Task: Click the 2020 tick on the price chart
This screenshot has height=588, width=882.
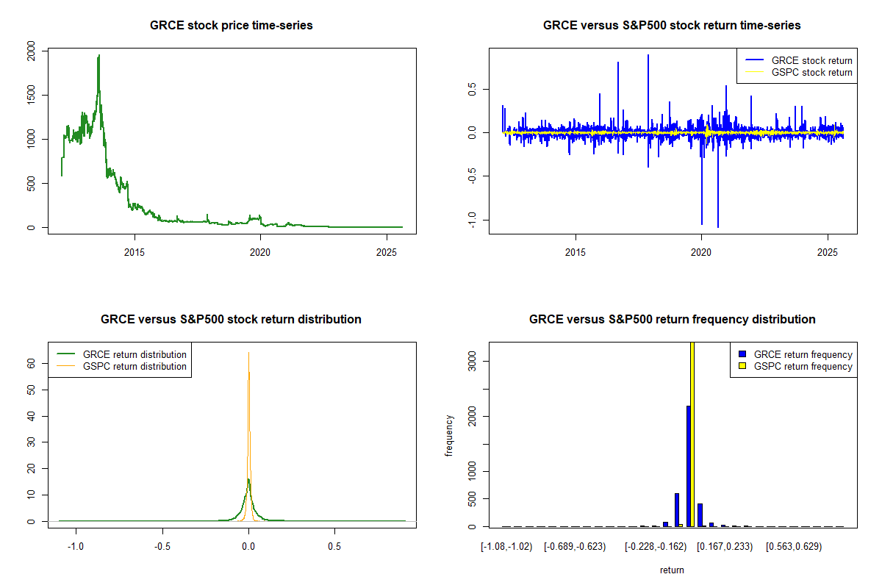Action: (x=260, y=252)
